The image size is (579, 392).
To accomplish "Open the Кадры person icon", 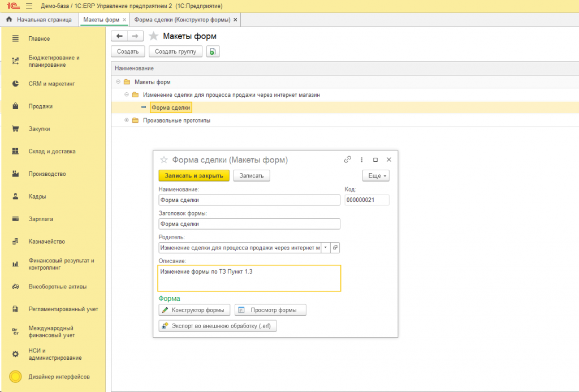I will pos(15,196).
